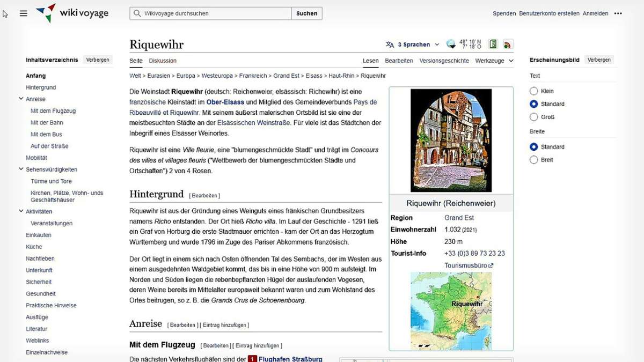
Task: Open Grand Est in the breadcrumb
Action: pyautogui.click(x=286, y=76)
